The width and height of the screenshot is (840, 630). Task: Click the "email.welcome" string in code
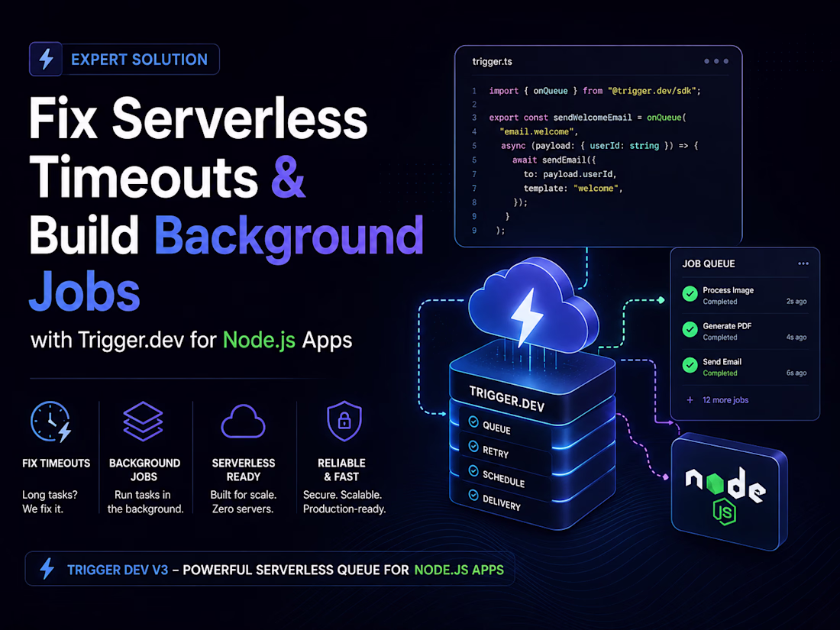(x=536, y=132)
